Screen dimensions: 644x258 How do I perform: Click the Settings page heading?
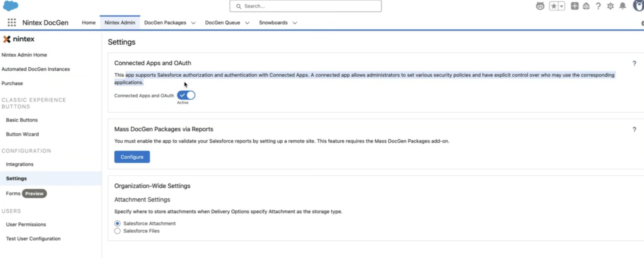click(122, 42)
